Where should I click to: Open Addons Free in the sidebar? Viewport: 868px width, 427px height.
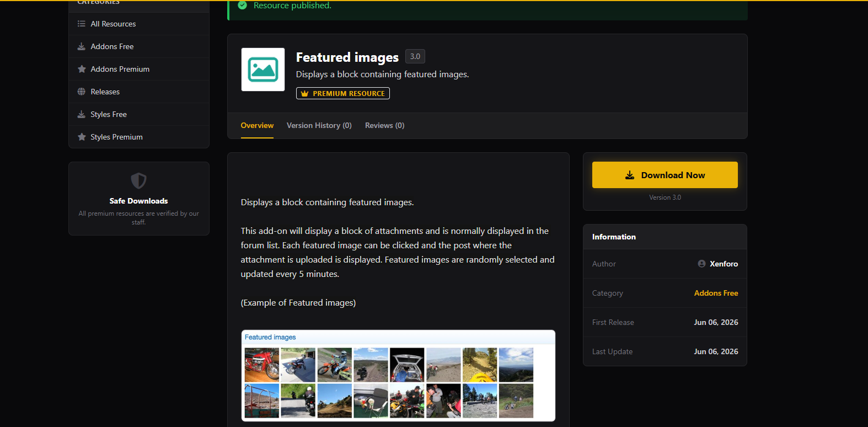pos(139,46)
